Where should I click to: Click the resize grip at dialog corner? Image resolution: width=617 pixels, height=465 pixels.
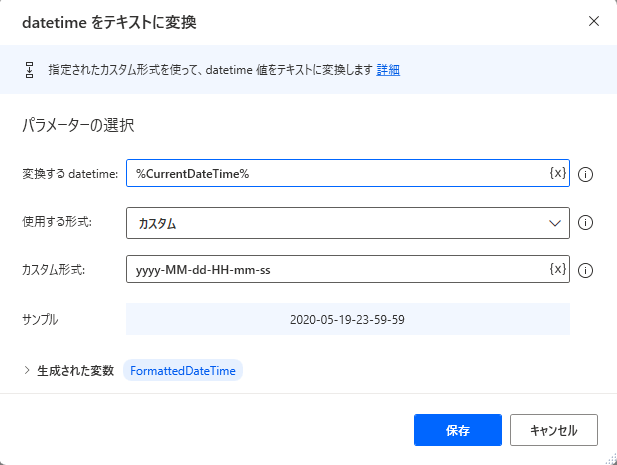click(x=611, y=459)
